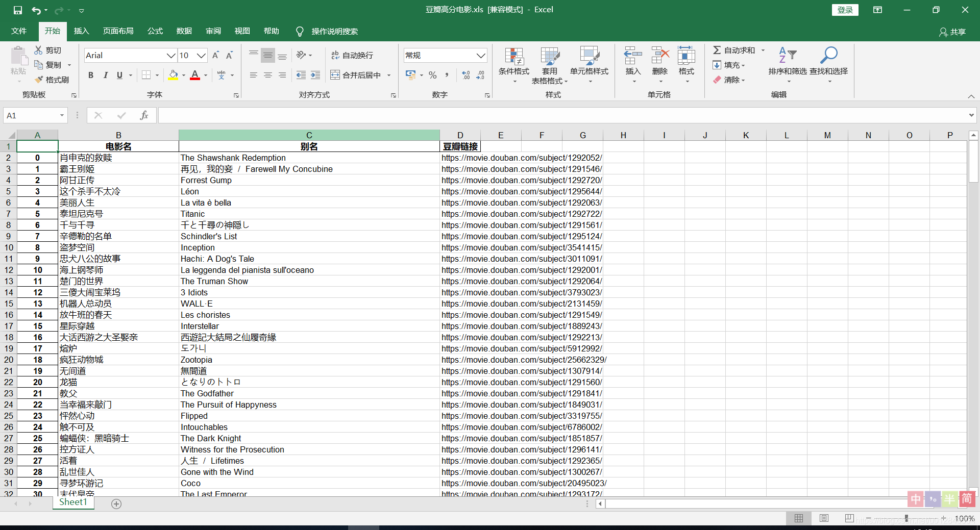Increase font size with the larger A icon
980x530 pixels.
click(215, 55)
